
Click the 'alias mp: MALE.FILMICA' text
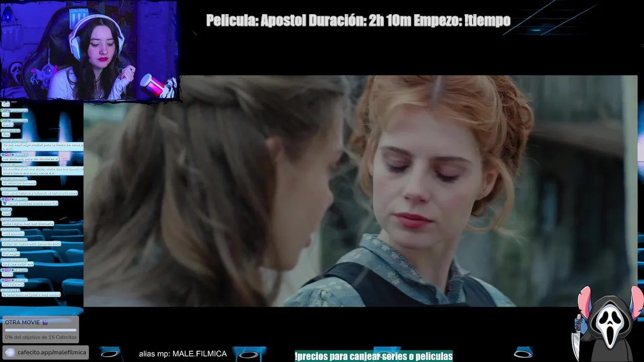[183, 354]
